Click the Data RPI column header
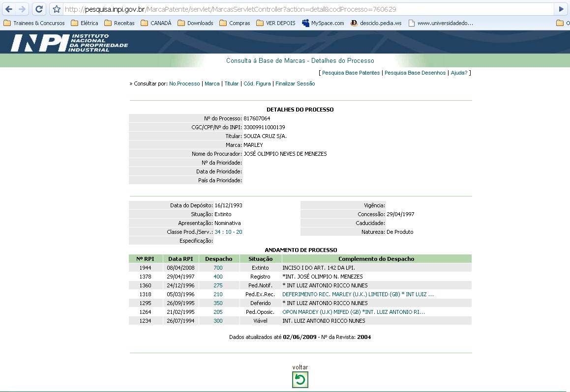This screenshot has height=392, width=570. (x=180, y=259)
